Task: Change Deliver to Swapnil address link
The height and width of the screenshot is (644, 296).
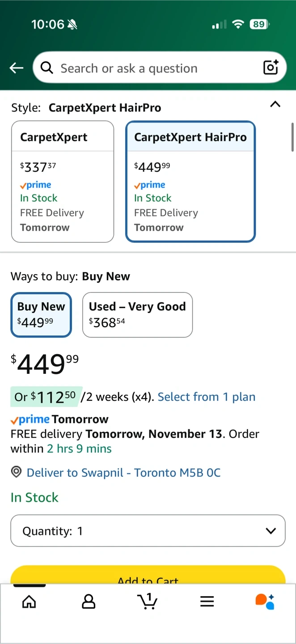Action: coord(123,473)
